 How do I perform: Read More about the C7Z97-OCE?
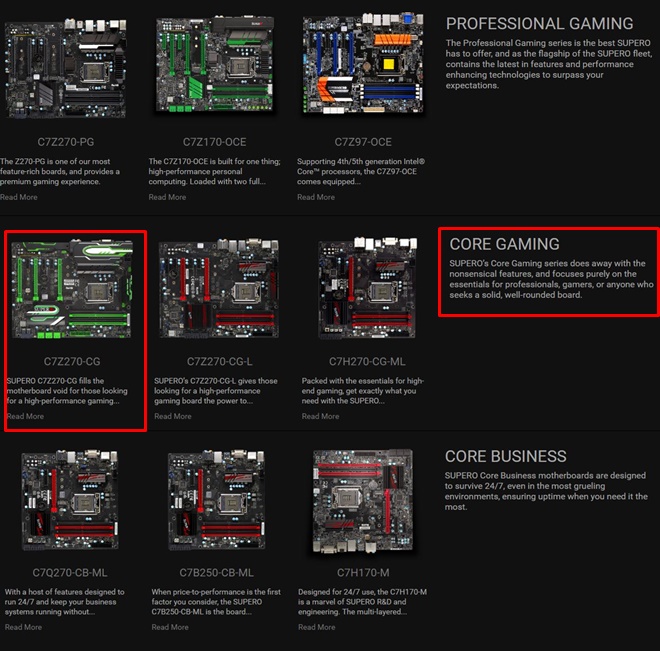click(316, 197)
